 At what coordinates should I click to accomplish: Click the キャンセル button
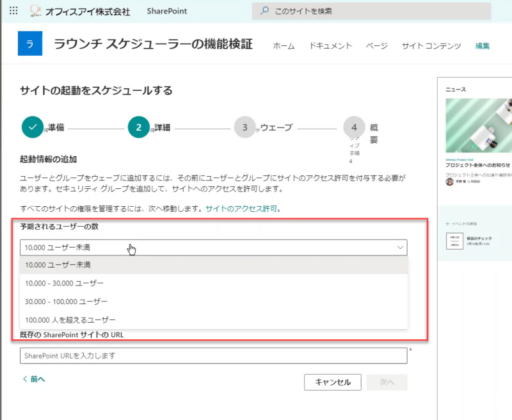coord(333,382)
